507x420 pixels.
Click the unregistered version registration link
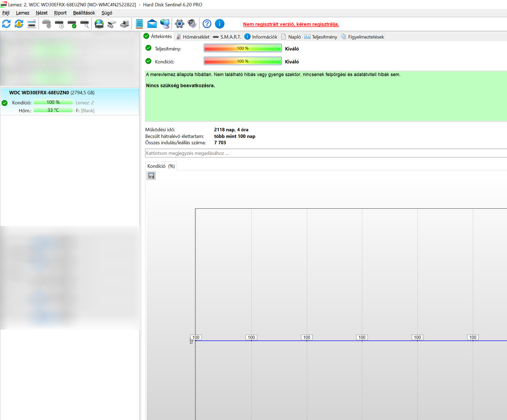point(291,24)
